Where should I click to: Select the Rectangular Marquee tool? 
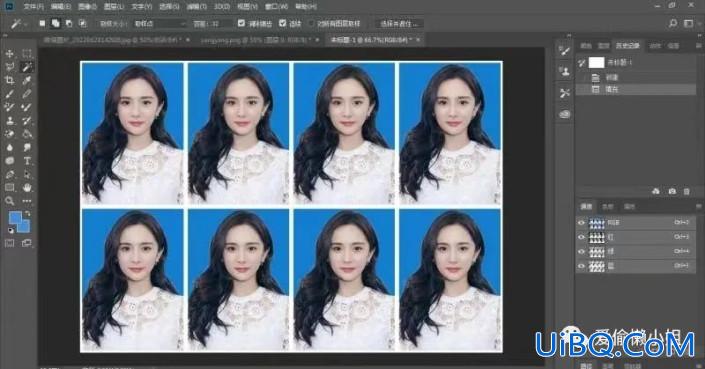click(27, 53)
